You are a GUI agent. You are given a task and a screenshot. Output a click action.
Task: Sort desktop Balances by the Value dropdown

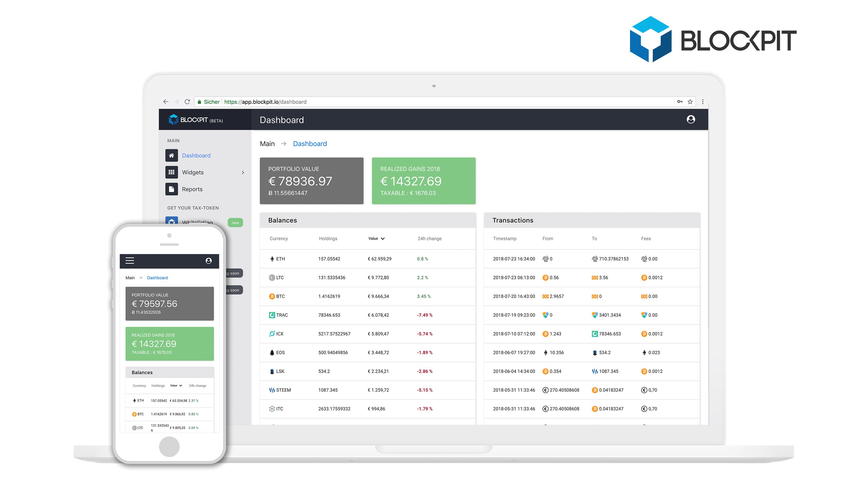[376, 239]
